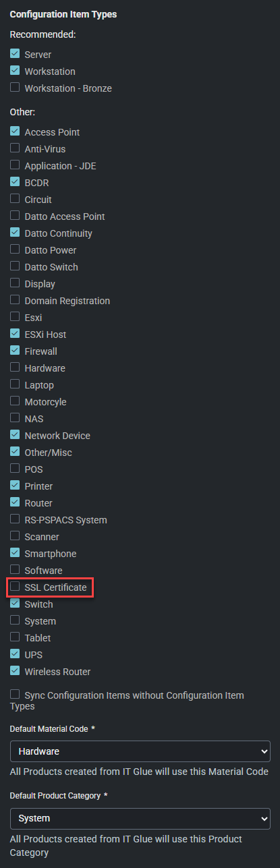Uncheck the BCDR checkbox

tap(15, 182)
